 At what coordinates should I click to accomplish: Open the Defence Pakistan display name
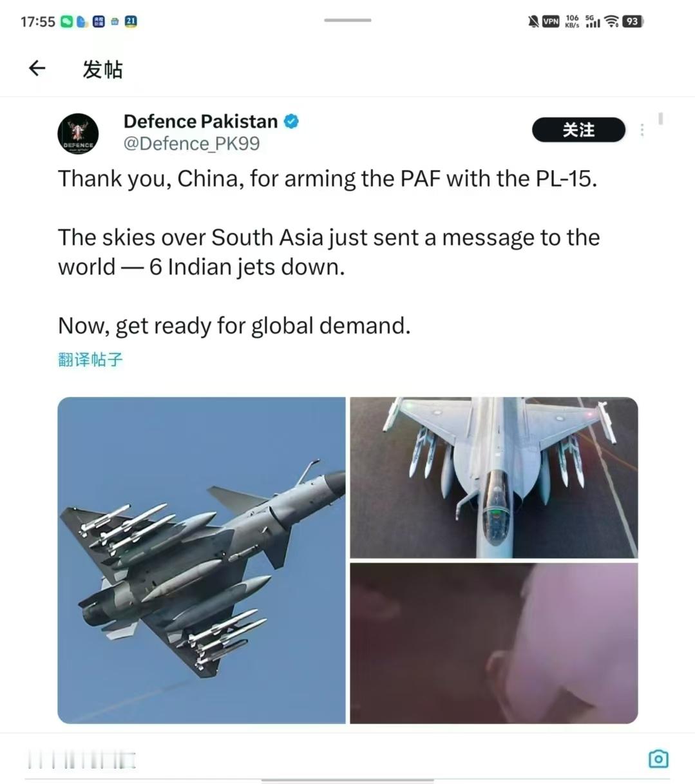pyautogui.click(x=200, y=121)
